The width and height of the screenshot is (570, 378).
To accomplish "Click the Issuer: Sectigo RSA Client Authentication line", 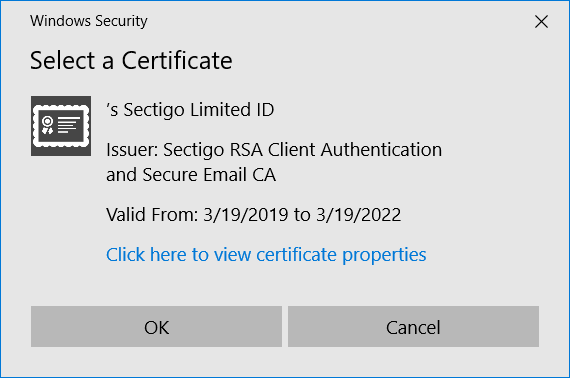I will (x=274, y=150).
